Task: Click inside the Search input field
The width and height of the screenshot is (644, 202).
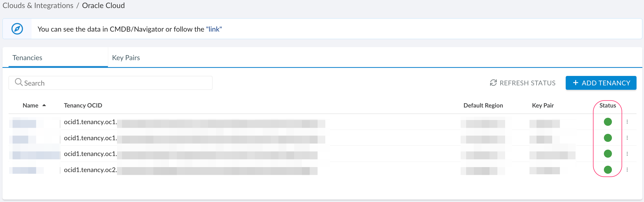Action: coord(111,83)
